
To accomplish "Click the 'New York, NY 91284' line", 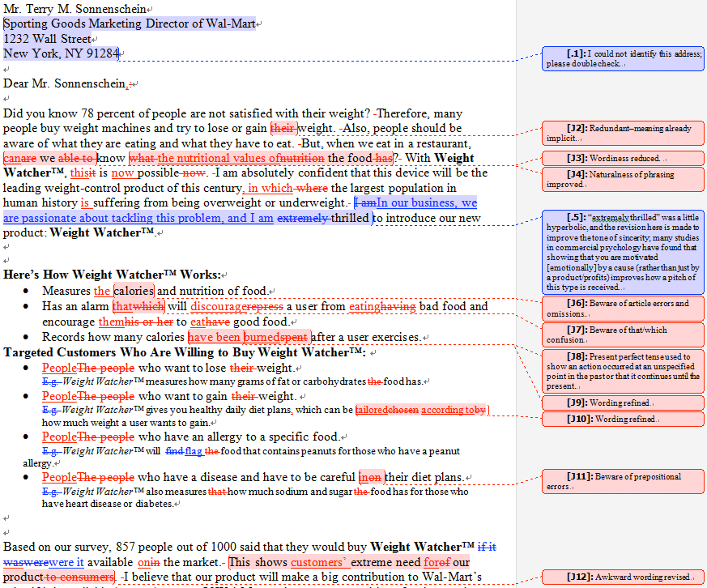I will coord(61,53).
